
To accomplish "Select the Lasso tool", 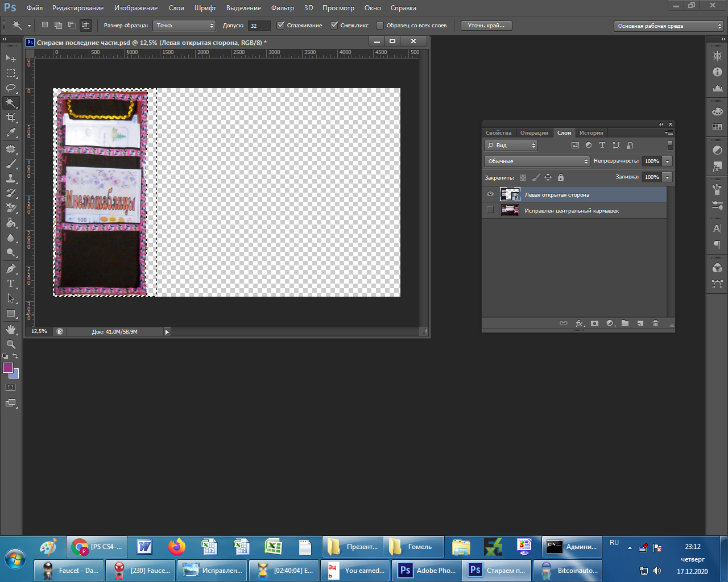I will click(11, 88).
